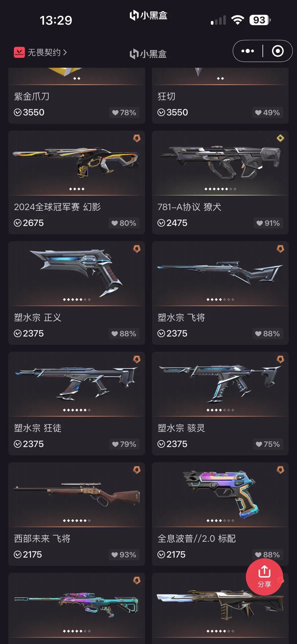Tap the Valorant logo icon
The width and height of the screenshot is (297, 644).
tap(19, 52)
